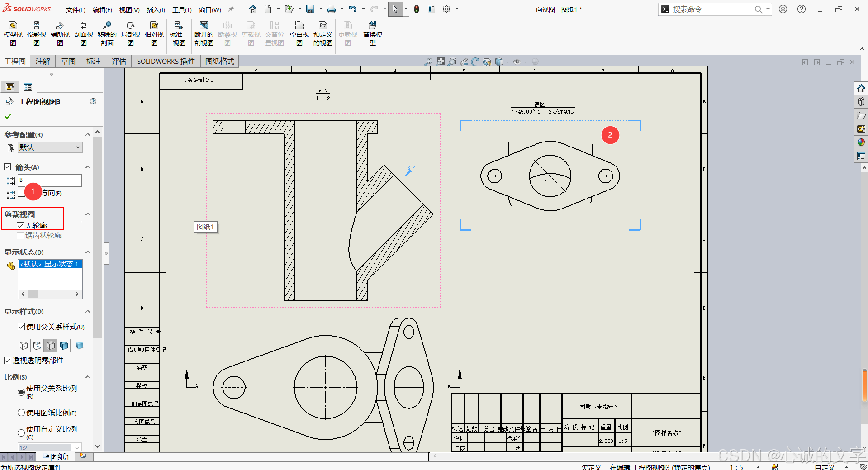Image resolution: width=868 pixels, height=470 pixels.
Task: Toggle the flip direction (方向) checkbox
Action: coord(21,193)
